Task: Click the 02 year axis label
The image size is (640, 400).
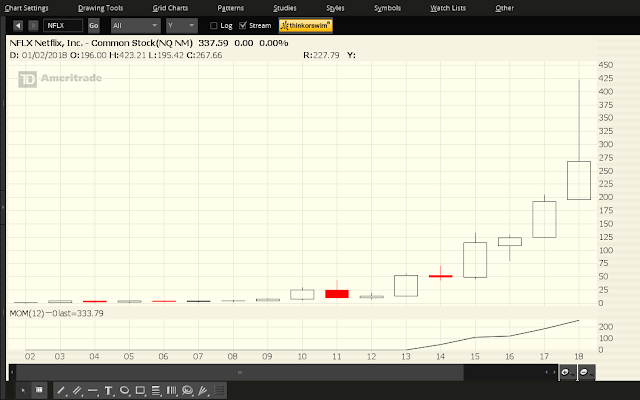Action: coord(30,357)
